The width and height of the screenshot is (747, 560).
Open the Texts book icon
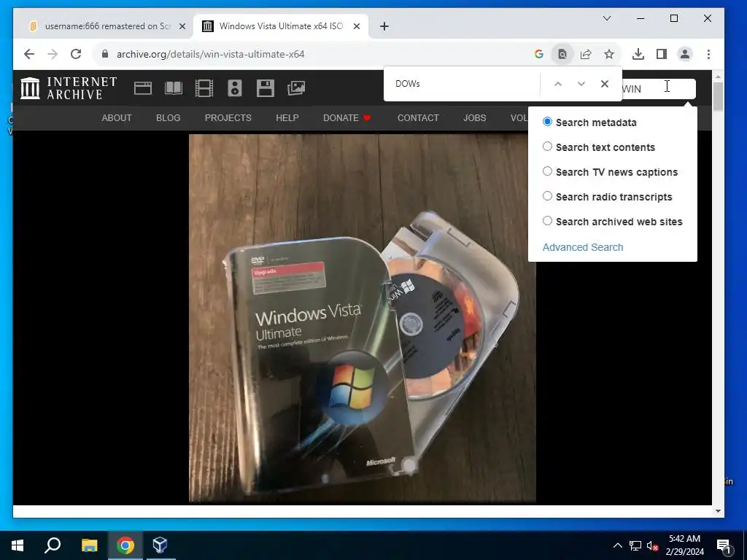click(x=174, y=88)
